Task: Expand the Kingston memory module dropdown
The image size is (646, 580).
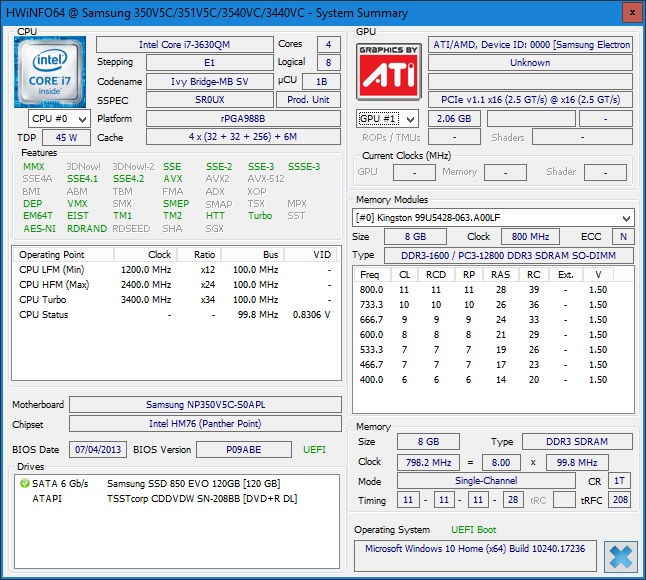Action: coord(494,218)
